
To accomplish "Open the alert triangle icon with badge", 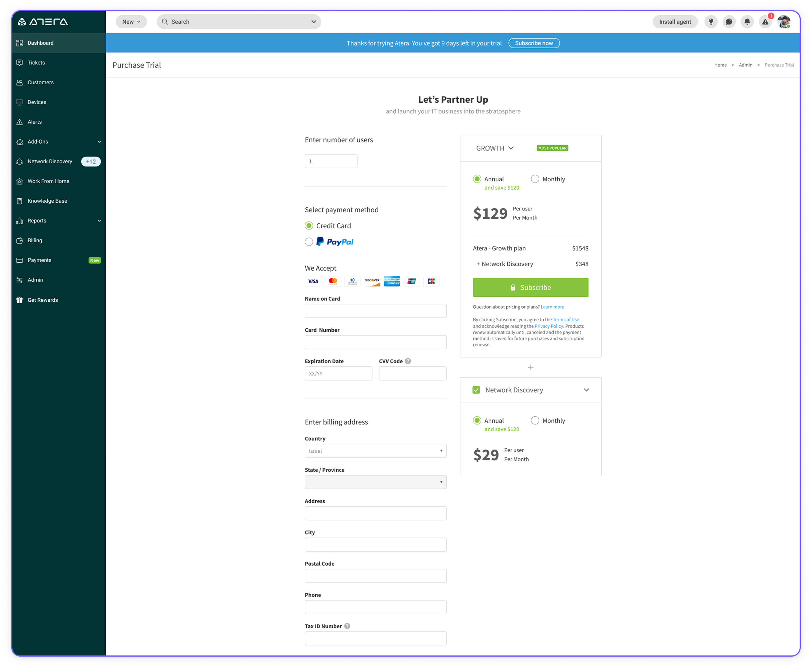I will 765,22.
